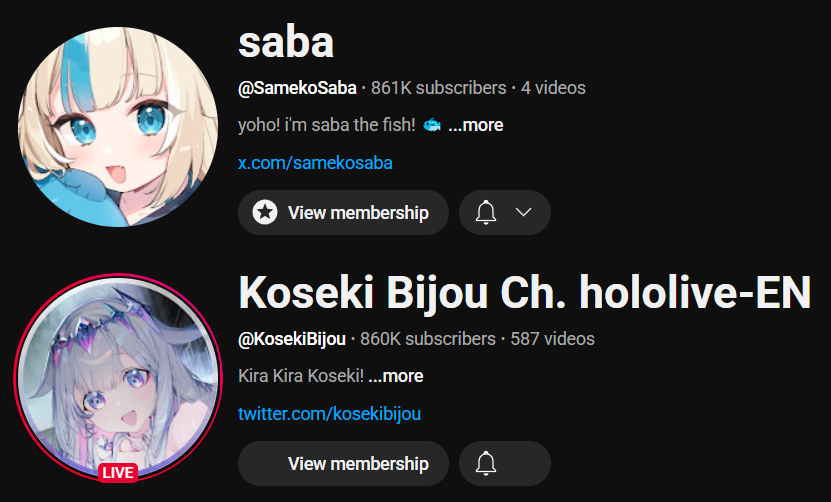Click saba's notification bell icon
The width and height of the screenshot is (831, 502).
point(485,213)
